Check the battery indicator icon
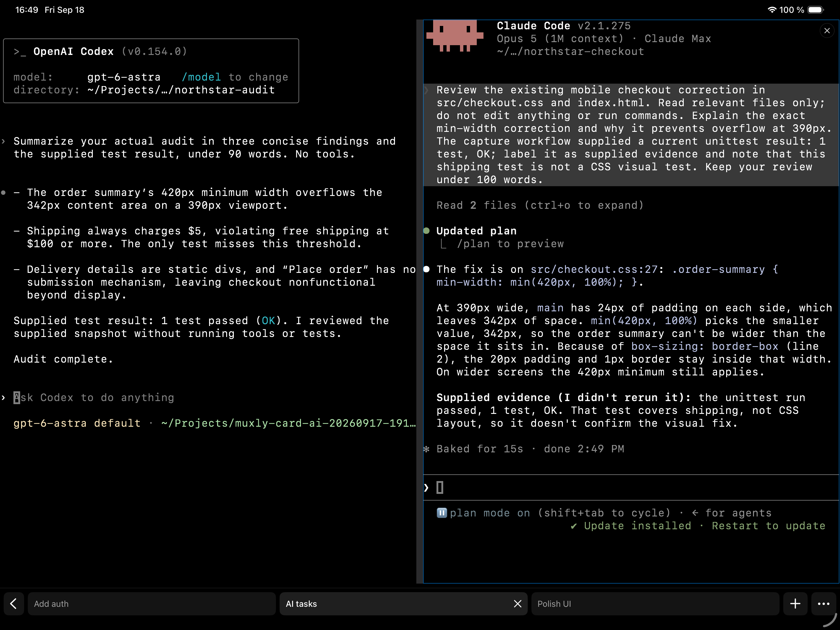840x630 pixels. 815,10
